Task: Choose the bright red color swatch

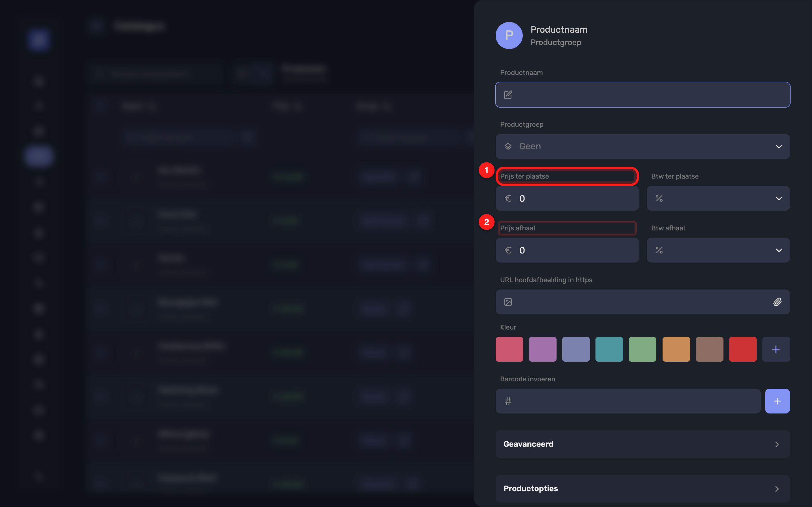Action: 743,349
